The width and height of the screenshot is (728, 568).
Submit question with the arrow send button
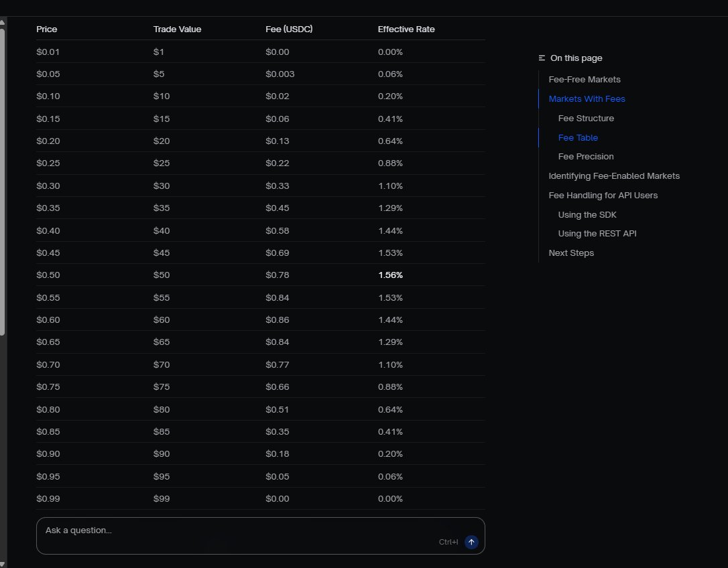471,542
